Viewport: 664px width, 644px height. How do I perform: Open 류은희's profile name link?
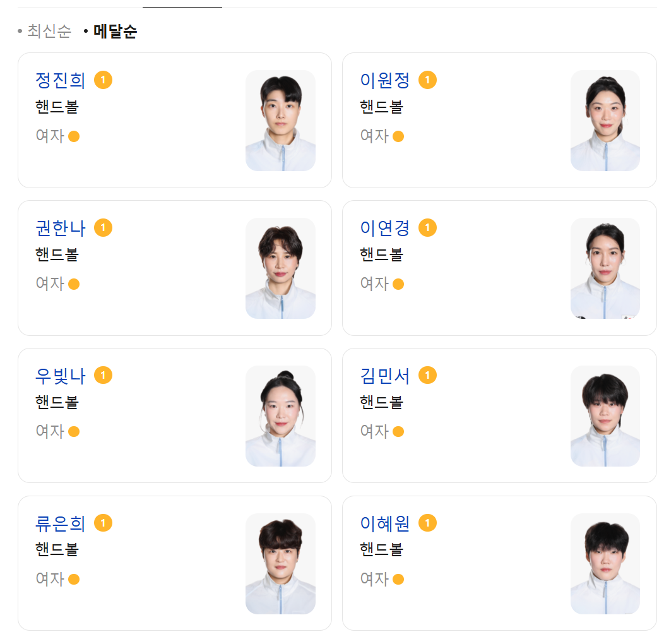pos(60,523)
